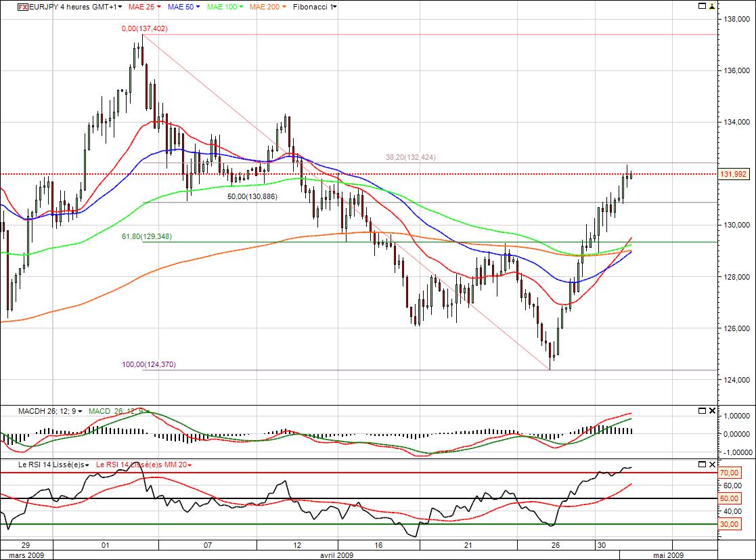Click the highlighted user/alert icon beside it
The height and width of the screenshot is (560, 756).
point(712,6)
